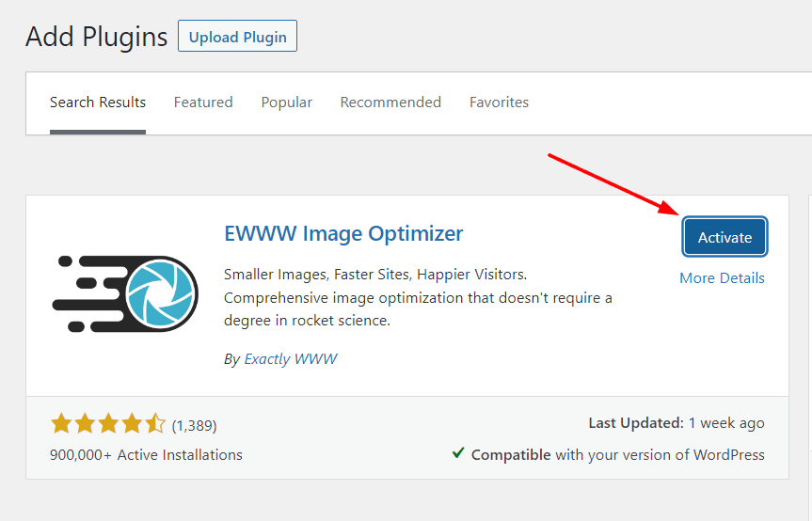Click the green compatibility checkmark icon
This screenshot has width=812, height=521.
(x=458, y=453)
